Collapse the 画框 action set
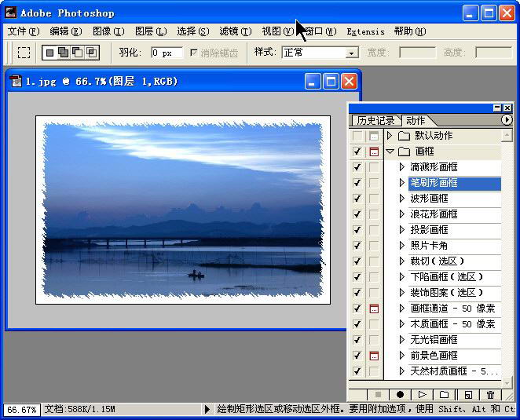This screenshot has width=520, height=420. click(x=390, y=152)
